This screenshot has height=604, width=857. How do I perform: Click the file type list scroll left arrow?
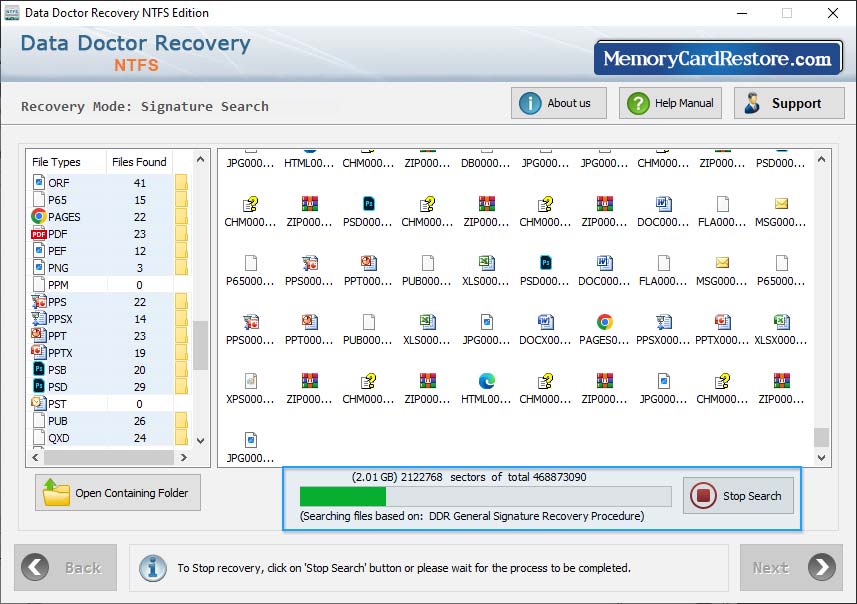(36, 457)
